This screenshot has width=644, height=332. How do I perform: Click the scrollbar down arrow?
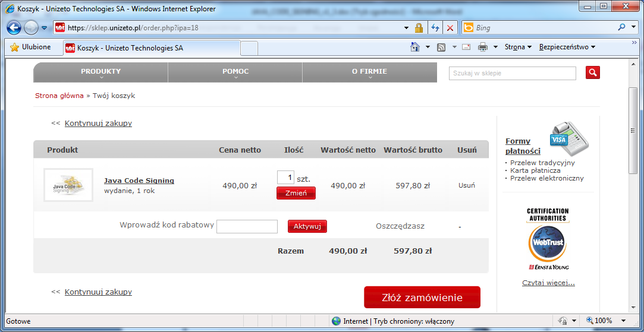(633, 308)
